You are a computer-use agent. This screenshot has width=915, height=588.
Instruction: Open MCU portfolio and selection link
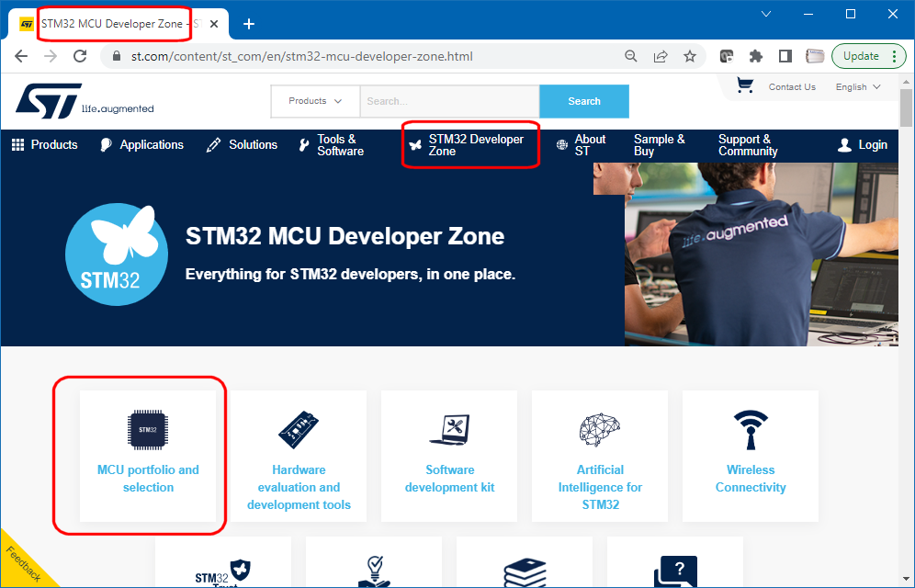[x=148, y=479]
